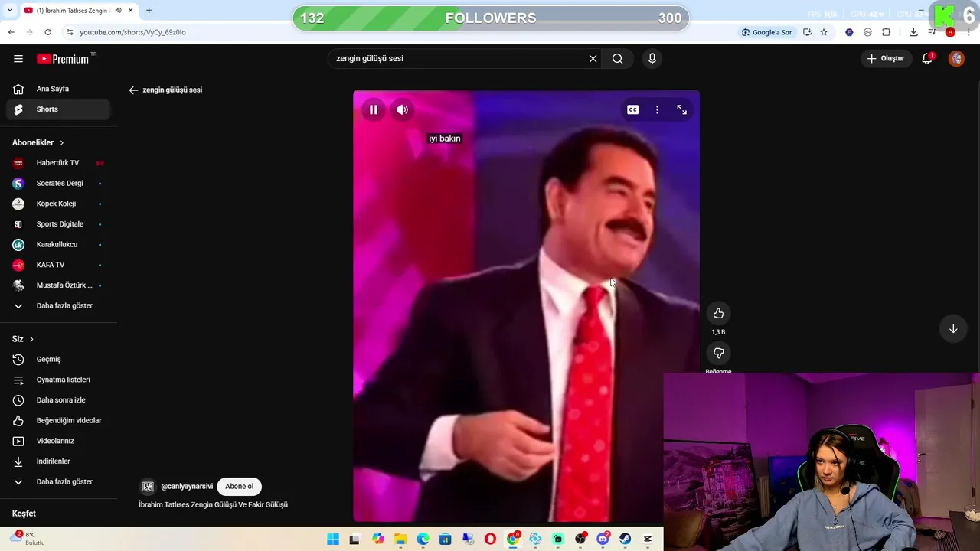Viewport: 980px width, 551px height.
Task: Open site information icon in address bar
Action: point(70,32)
